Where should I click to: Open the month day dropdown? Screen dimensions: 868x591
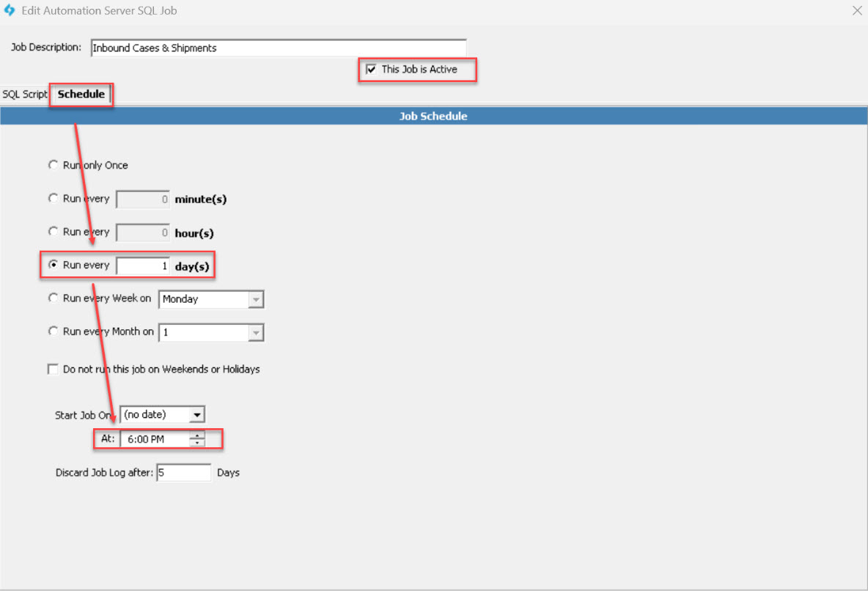[256, 333]
